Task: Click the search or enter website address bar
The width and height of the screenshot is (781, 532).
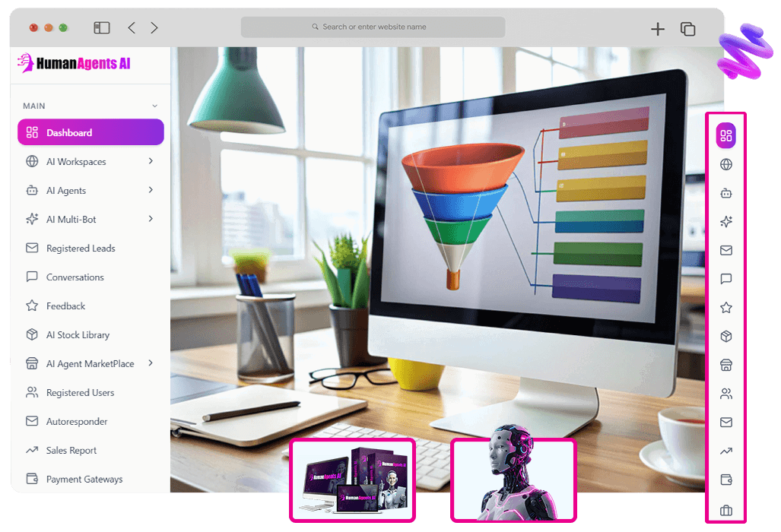Action: pos(373,27)
